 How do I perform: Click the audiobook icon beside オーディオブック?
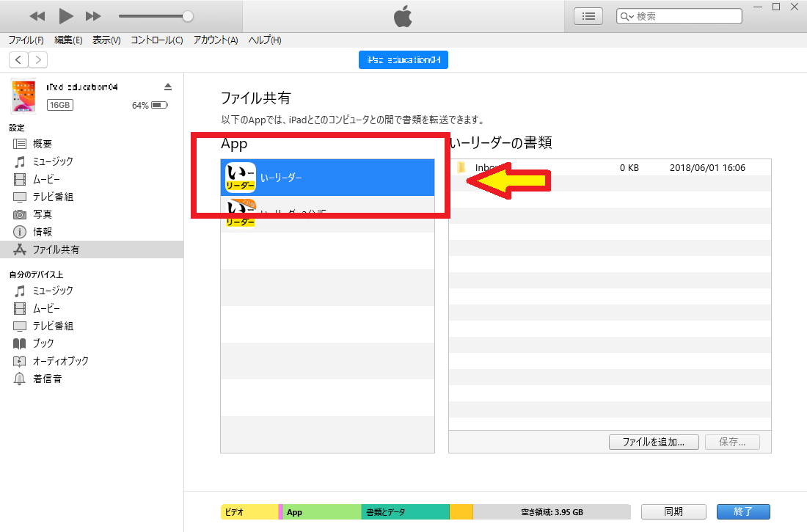[x=20, y=361]
